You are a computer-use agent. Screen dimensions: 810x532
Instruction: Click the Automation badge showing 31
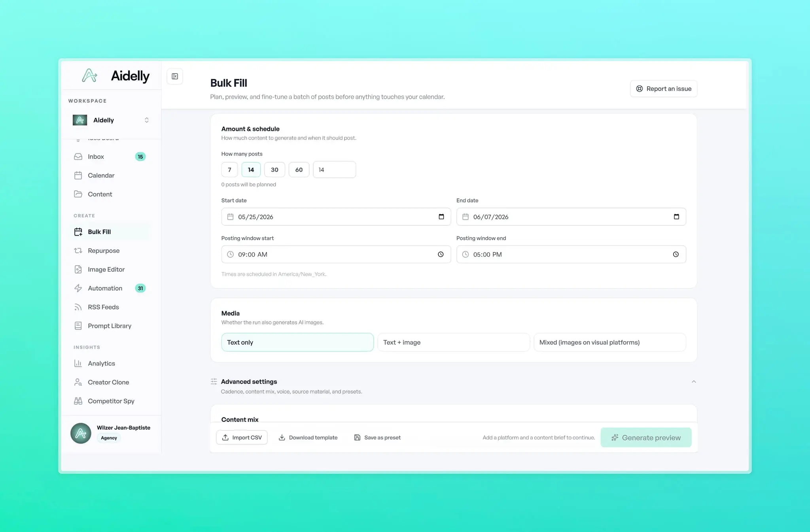[140, 288]
